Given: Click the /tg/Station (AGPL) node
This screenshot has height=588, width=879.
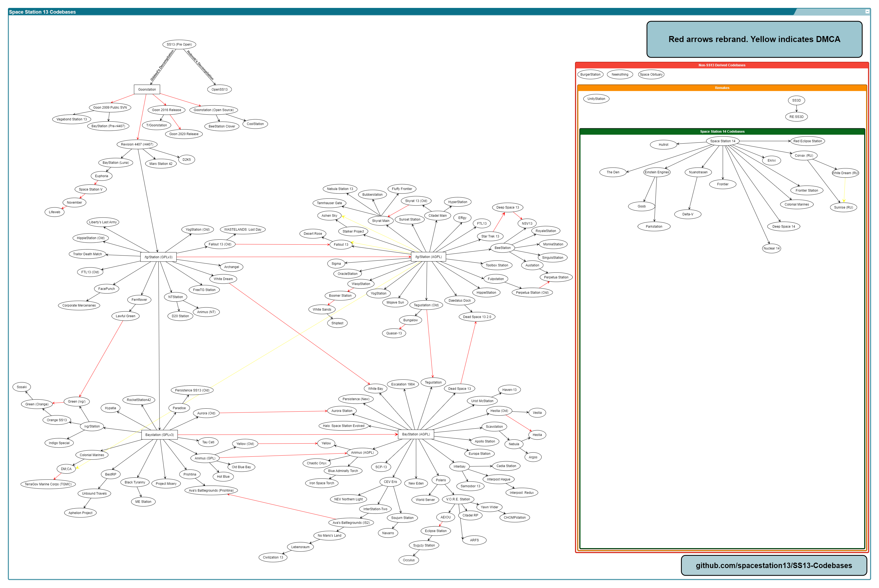Looking at the screenshot, I should [x=428, y=257].
